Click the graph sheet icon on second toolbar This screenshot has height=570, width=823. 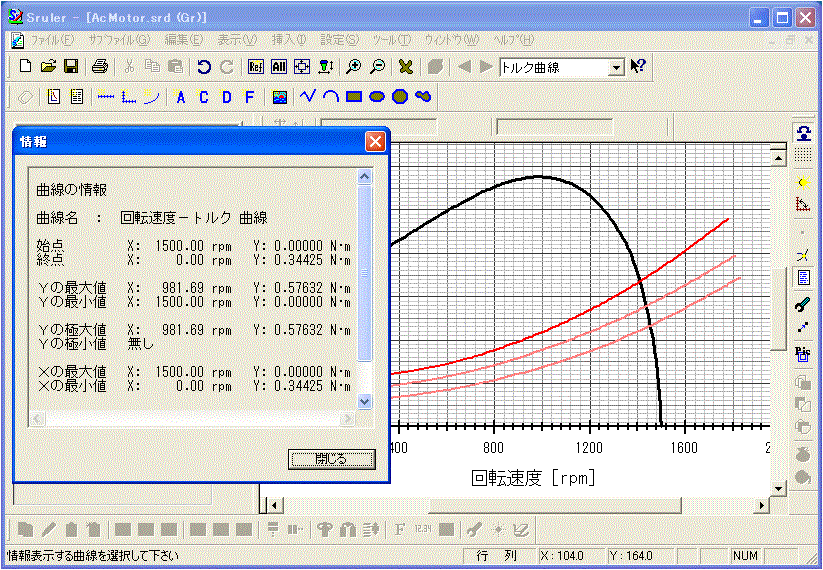tap(54, 97)
